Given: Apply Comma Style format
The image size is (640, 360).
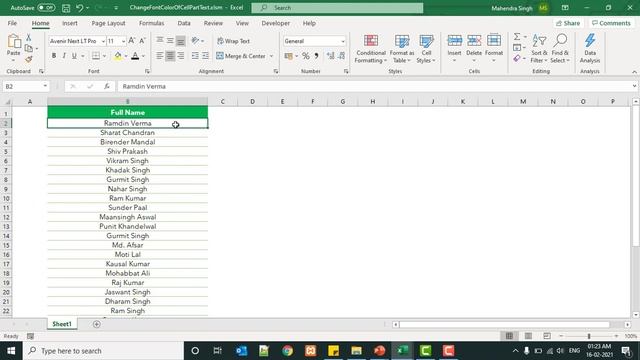Looking at the screenshot, I should point(316,56).
